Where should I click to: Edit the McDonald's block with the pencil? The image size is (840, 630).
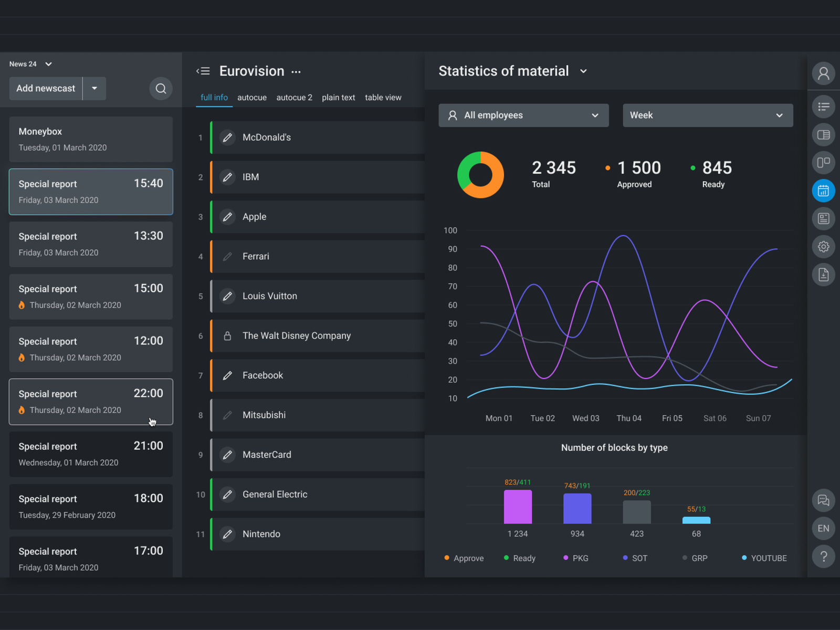(x=227, y=138)
